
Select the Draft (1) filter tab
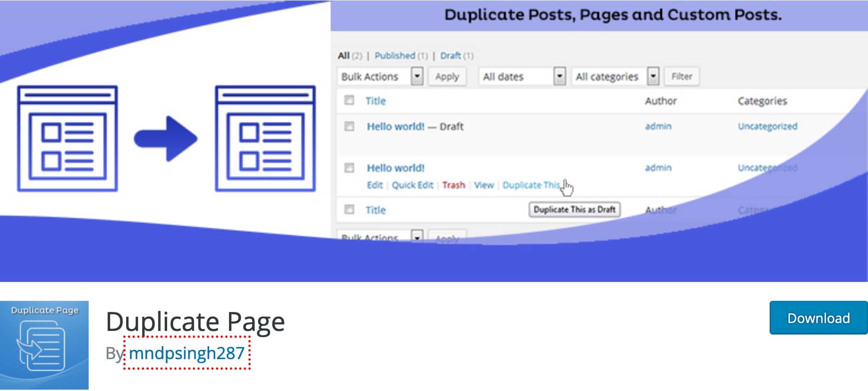click(457, 55)
